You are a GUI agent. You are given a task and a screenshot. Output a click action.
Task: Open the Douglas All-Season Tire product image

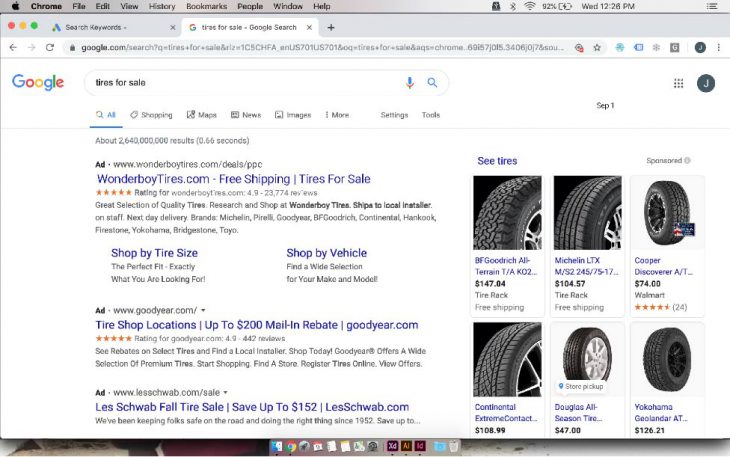(x=588, y=360)
